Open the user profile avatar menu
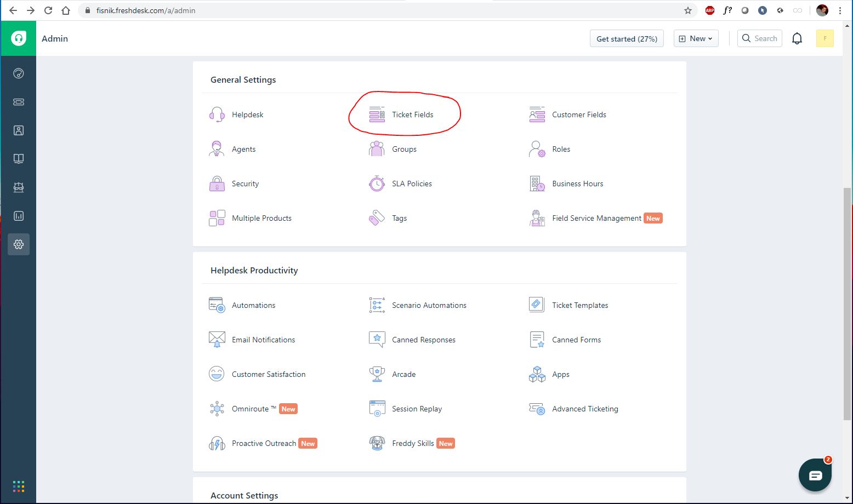The height and width of the screenshot is (504, 853). [x=824, y=38]
